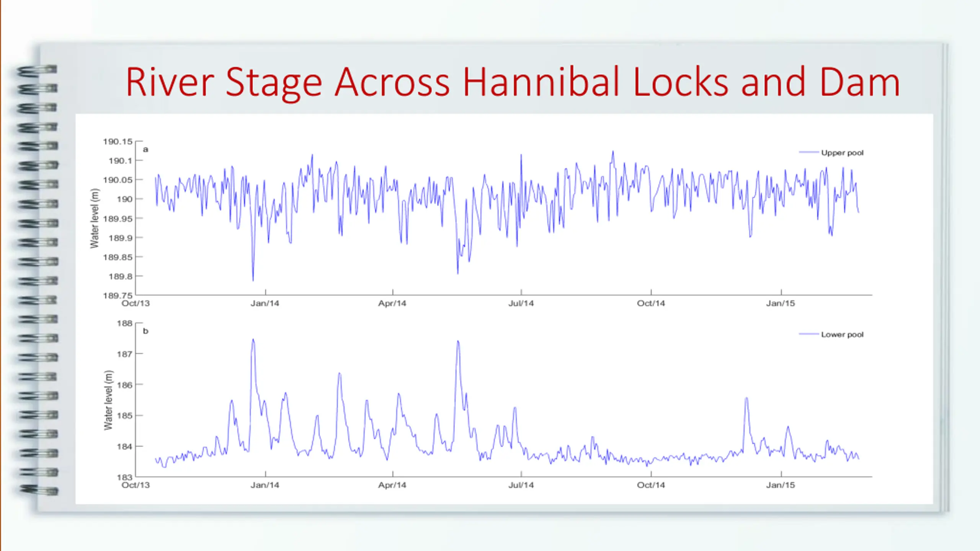The image size is (980, 551).
Task: Select the 189.95 y-axis tick label
Action: tap(118, 219)
